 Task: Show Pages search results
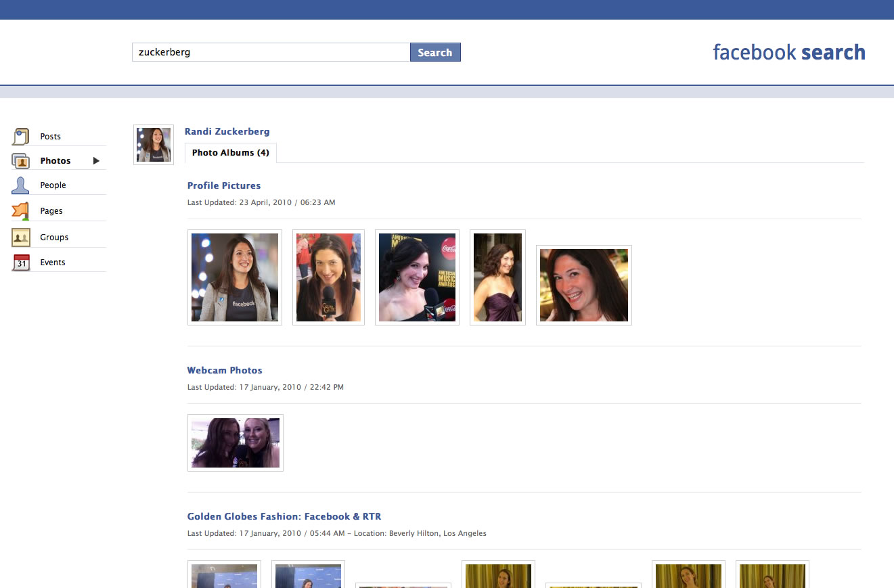pyautogui.click(x=51, y=211)
